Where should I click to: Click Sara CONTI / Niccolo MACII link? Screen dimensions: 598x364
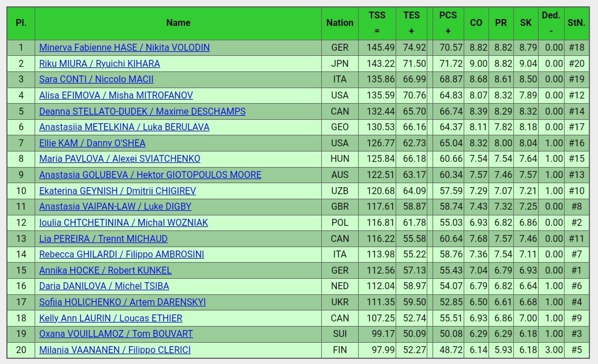pyautogui.click(x=96, y=79)
